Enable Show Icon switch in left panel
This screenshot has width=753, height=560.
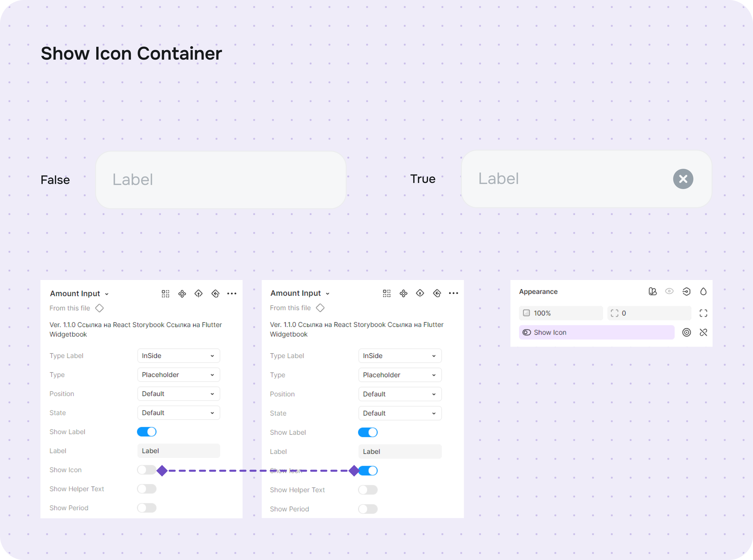[x=147, y=470]
